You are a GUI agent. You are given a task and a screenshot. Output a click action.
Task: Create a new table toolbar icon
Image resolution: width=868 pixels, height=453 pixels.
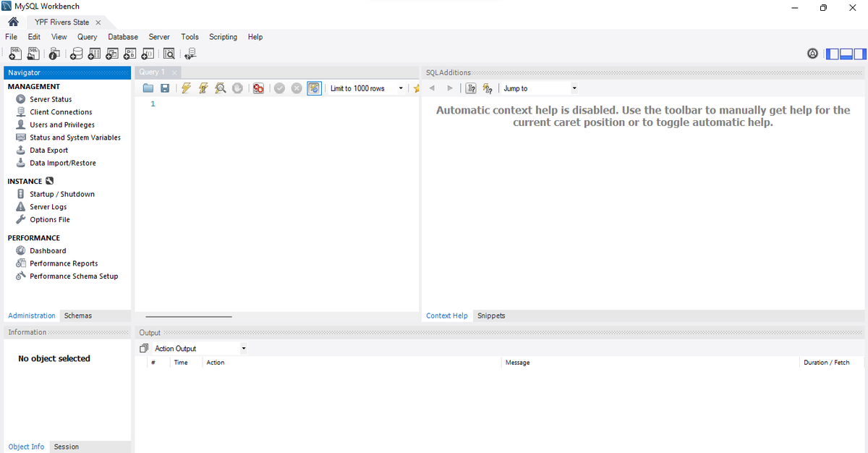(x=94, y=53)
